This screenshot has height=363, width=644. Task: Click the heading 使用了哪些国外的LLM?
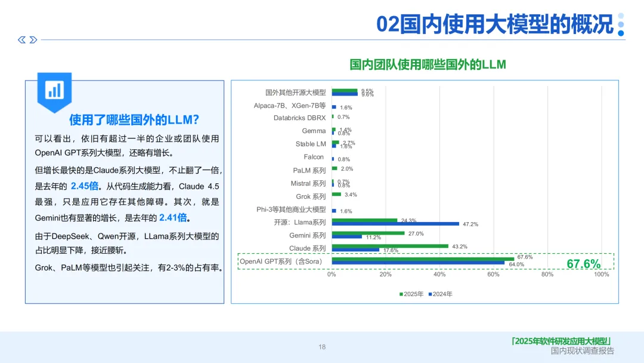click(x=134, y=119)
